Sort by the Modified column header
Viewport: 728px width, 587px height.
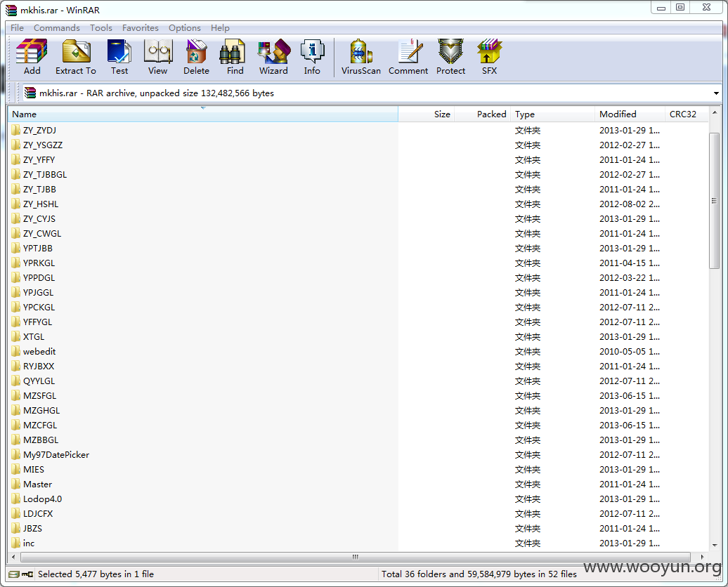(629, 114)
